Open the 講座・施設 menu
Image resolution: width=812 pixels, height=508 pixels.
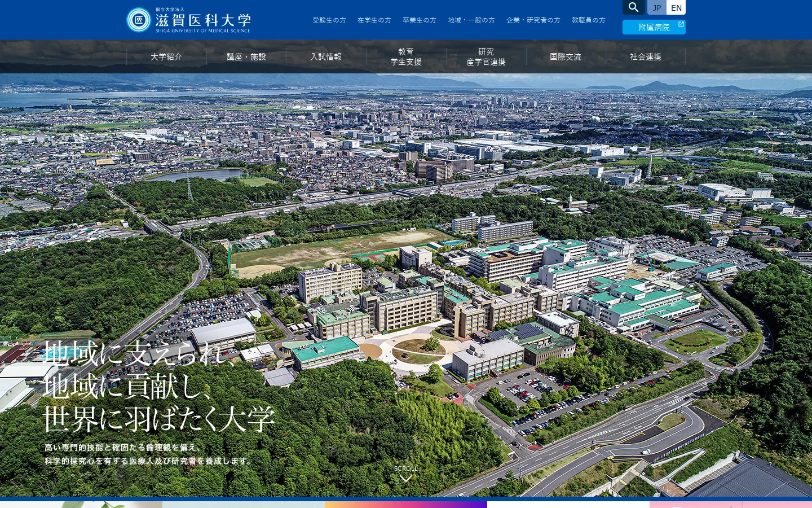click(x=246, y=56)
